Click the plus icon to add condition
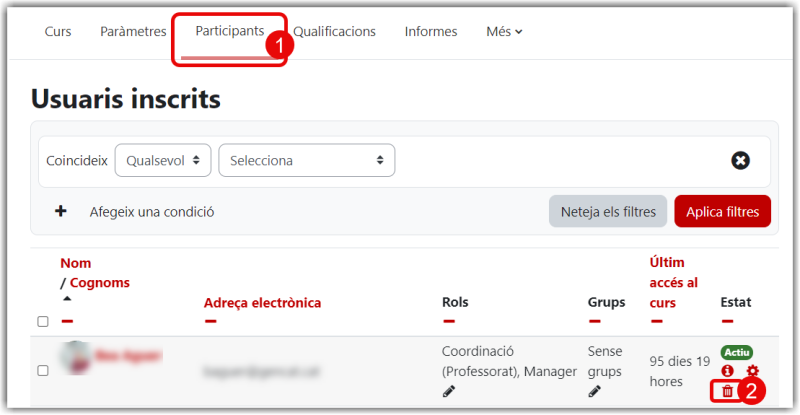800x415 pixels. pyautogui.click(x=61, y=211)
